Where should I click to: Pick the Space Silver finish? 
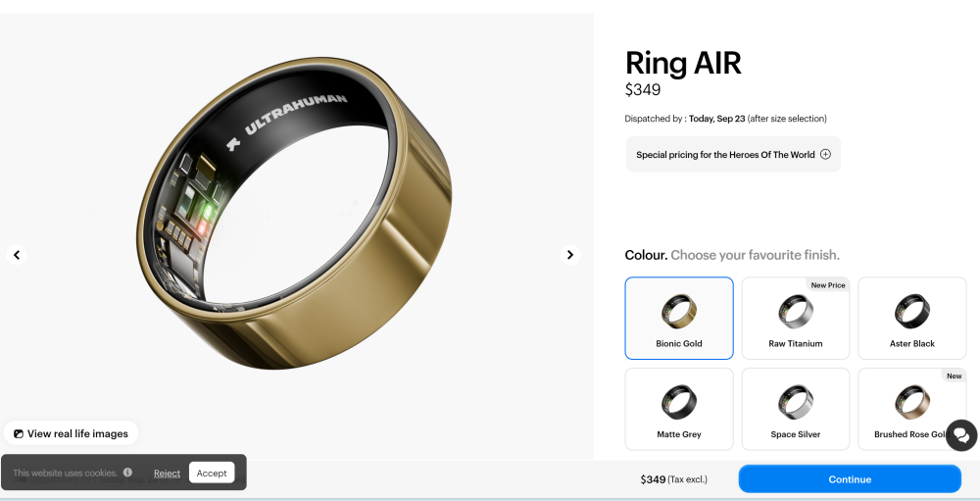point(795,409)
